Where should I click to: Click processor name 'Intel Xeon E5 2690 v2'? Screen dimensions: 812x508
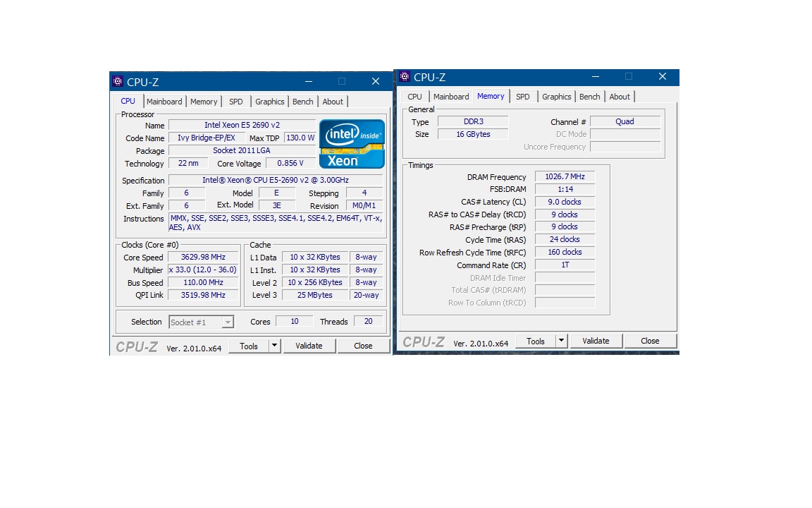pyautogui.click(x=242, y=125)
